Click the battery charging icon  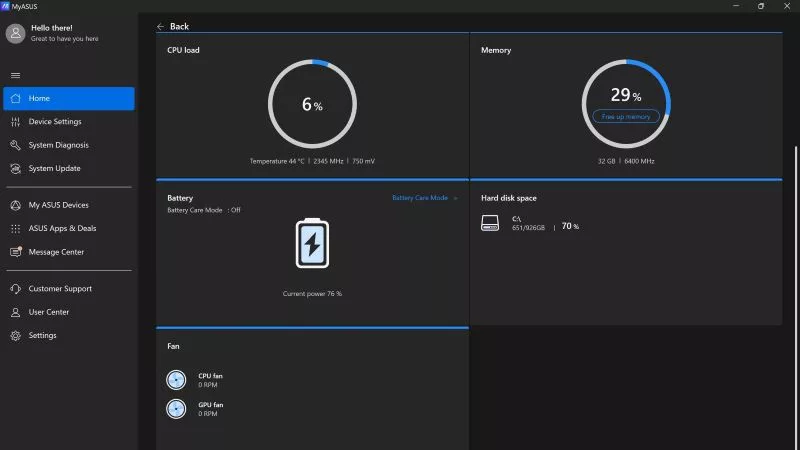point(312,243)
